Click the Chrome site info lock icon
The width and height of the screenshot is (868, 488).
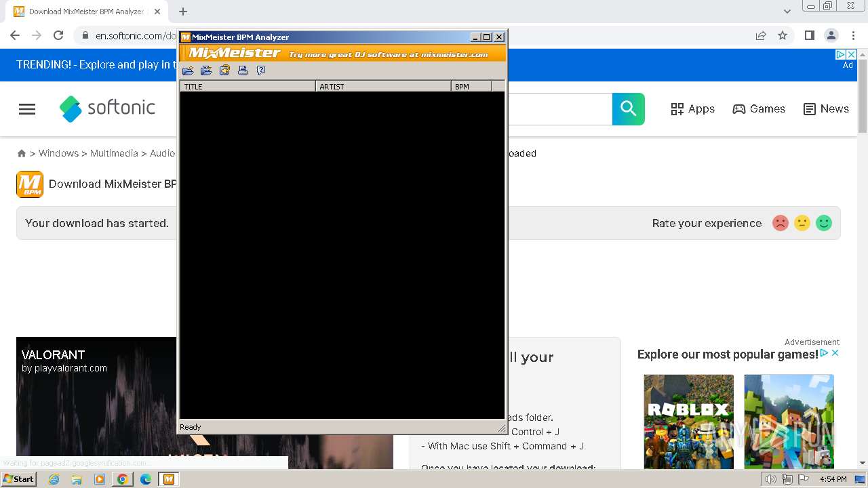(x=85, y=36)
